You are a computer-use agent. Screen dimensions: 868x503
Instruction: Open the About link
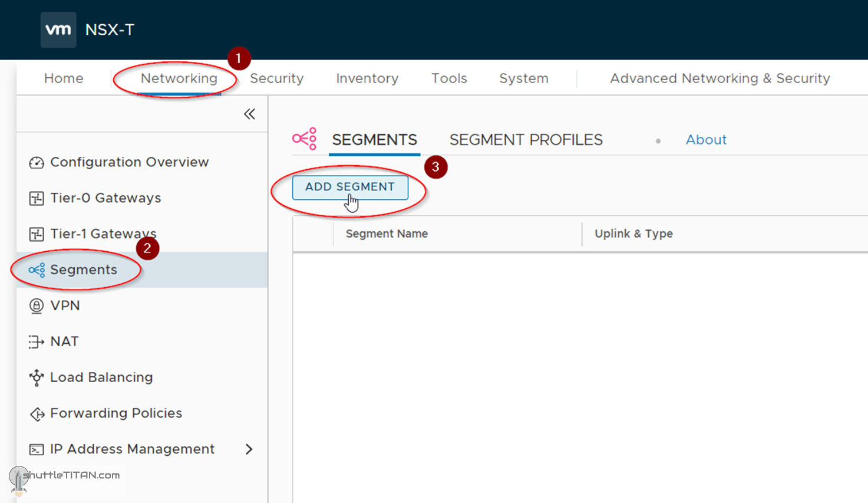[706, 140]
